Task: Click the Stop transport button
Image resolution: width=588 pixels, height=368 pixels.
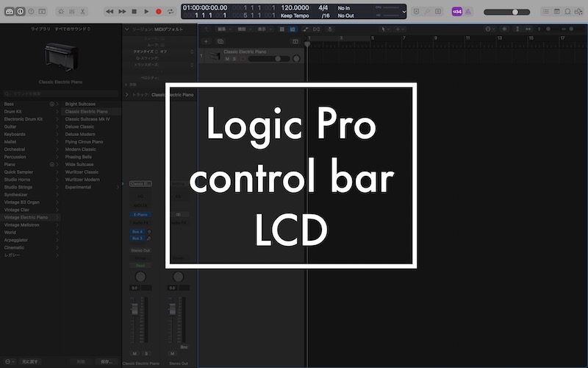Action: (x=134, y=12)
